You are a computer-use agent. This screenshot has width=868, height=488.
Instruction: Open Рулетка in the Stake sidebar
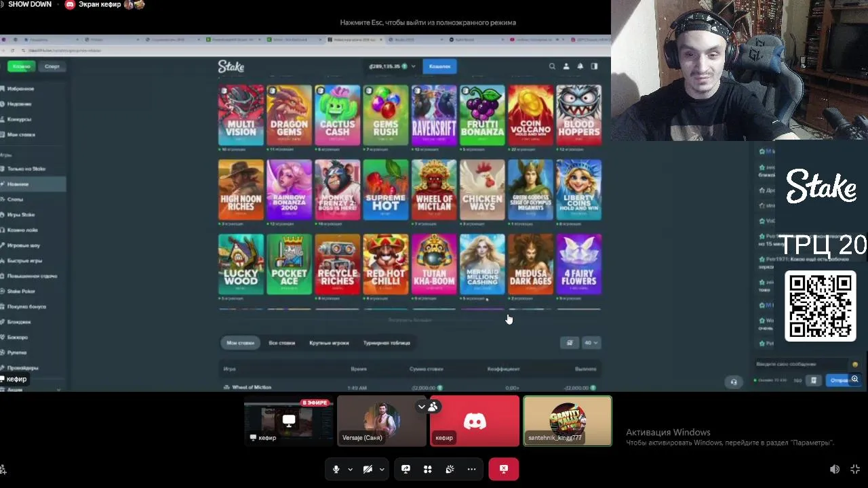tap(17, 352)
